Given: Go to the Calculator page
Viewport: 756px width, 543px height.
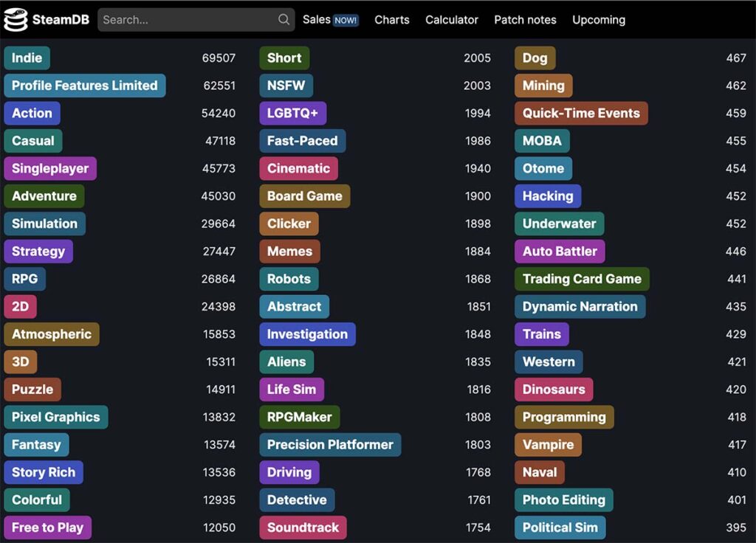Looking at the screenshot, I should coord(451,20).
